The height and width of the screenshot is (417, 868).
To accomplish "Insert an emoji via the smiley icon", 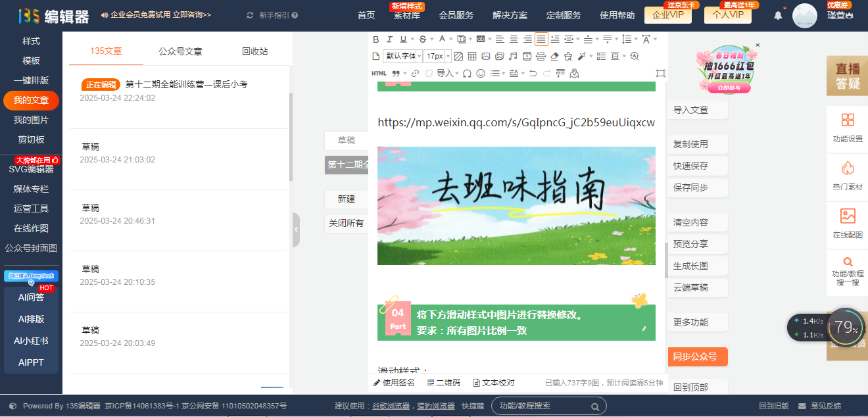I will (x=481, y=73).
